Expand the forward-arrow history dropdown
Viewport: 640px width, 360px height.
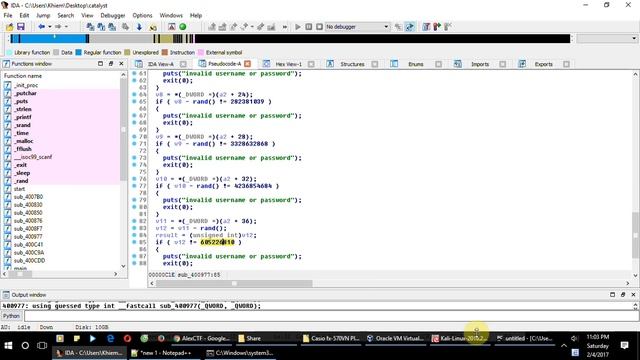tap(66, 27)
